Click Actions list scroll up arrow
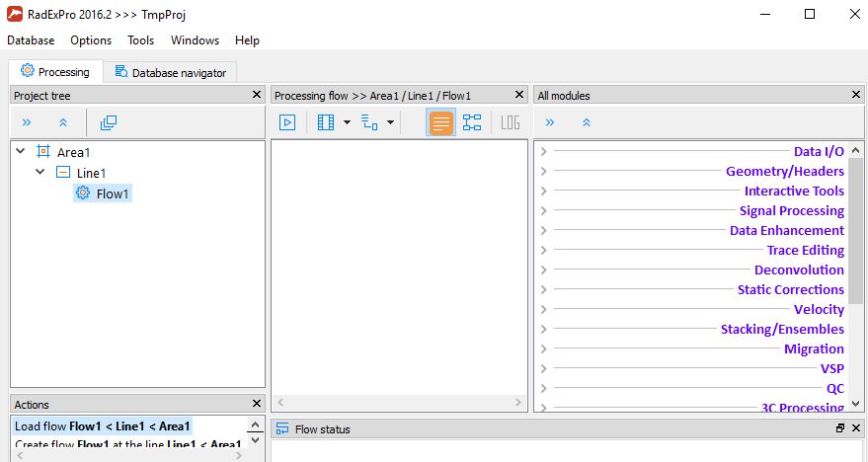 point(255,425)
